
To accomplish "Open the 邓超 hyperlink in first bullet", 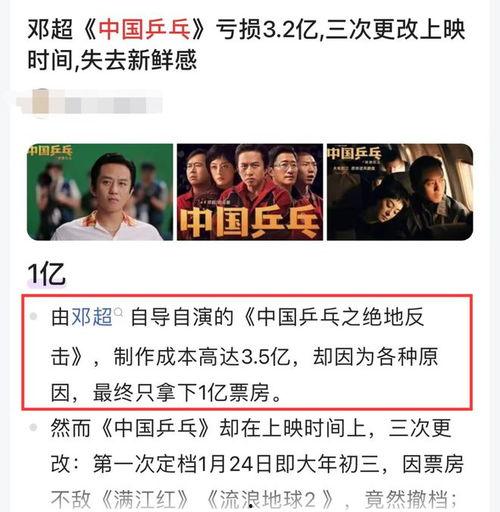I will [x=92, y=317].
